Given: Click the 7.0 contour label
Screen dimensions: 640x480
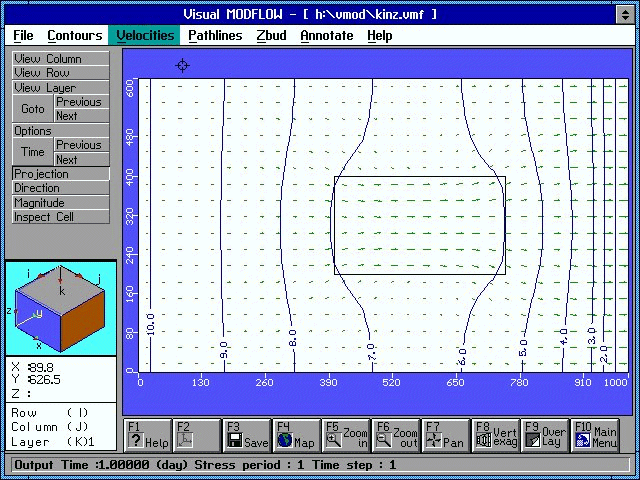Looking at the screenshot, I should [x=371, y=352].
